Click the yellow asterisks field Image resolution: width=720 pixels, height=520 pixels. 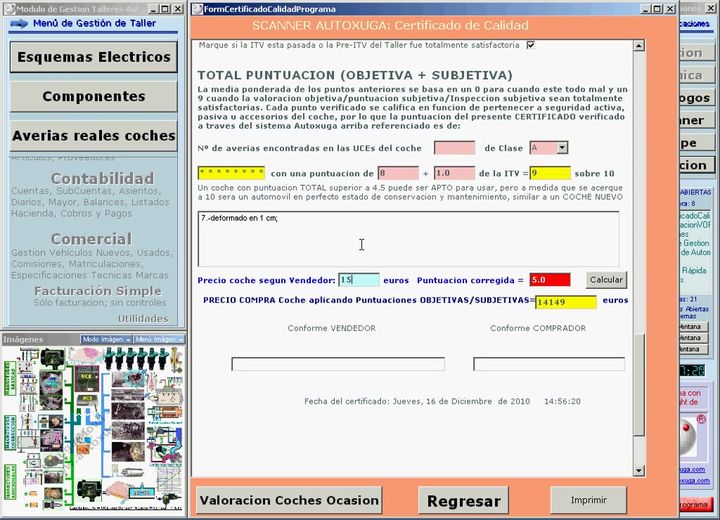231,173
